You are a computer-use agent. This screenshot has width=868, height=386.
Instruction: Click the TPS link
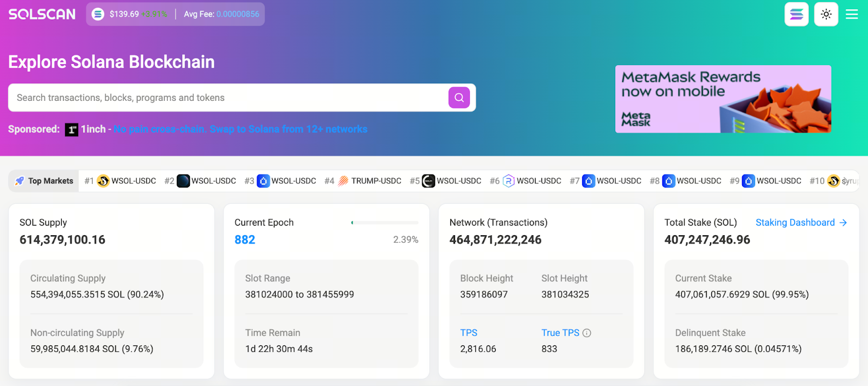(469, 333)
